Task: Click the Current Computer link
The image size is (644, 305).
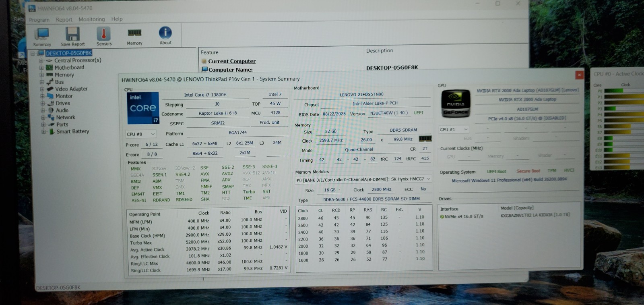Action: click(x=232, y=61)
